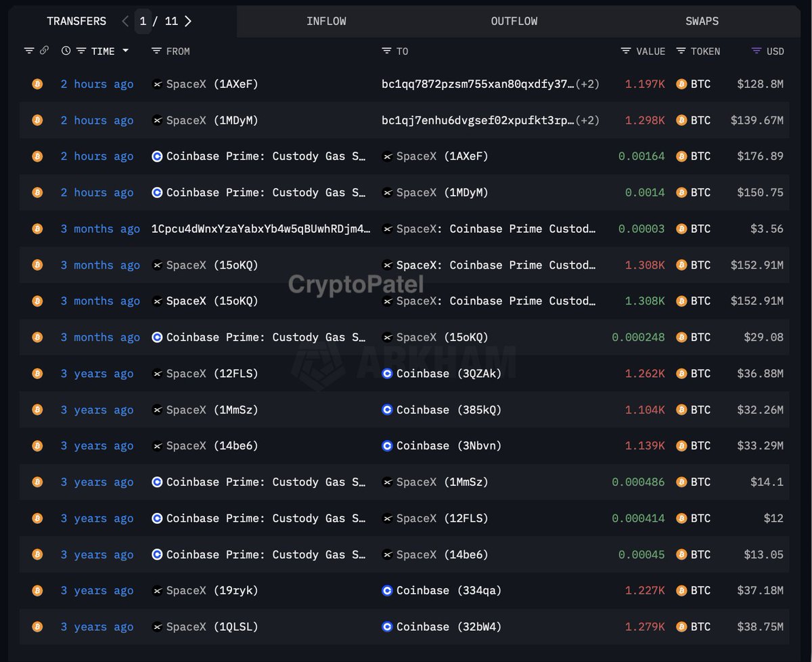
Task: Expand the (+2) recipients in the 1.197K row
Action: coord(587,84)
